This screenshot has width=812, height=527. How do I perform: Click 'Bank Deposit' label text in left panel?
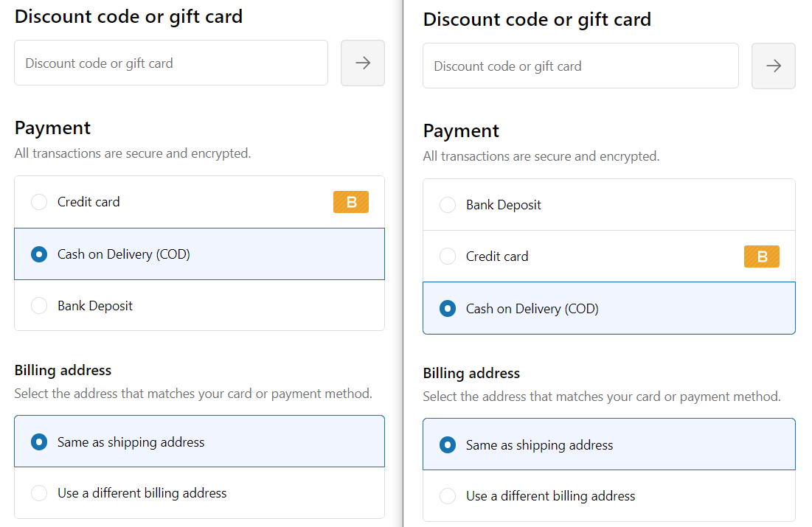click(x=95, y=306)
